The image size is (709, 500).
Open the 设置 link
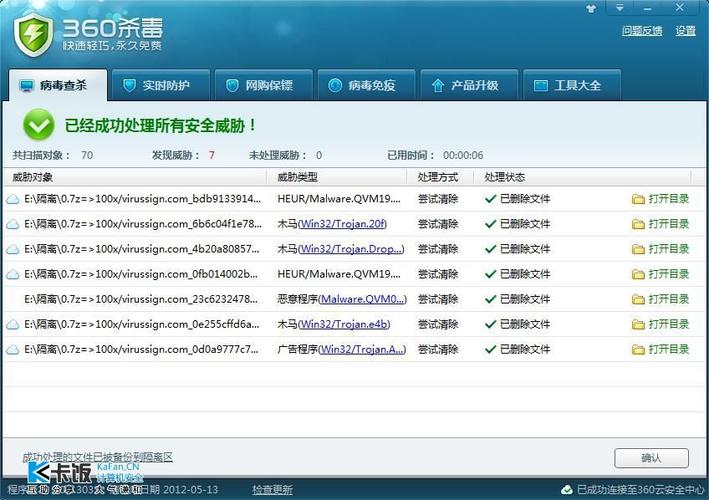pos(685,31)
